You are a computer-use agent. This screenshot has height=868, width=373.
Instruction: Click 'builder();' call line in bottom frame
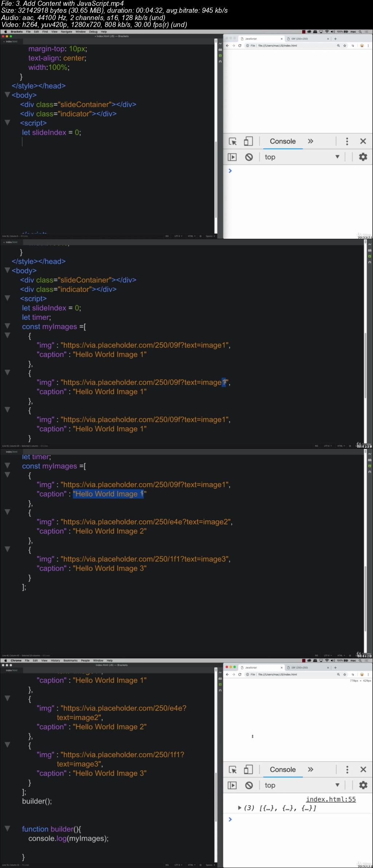[37, 801]
